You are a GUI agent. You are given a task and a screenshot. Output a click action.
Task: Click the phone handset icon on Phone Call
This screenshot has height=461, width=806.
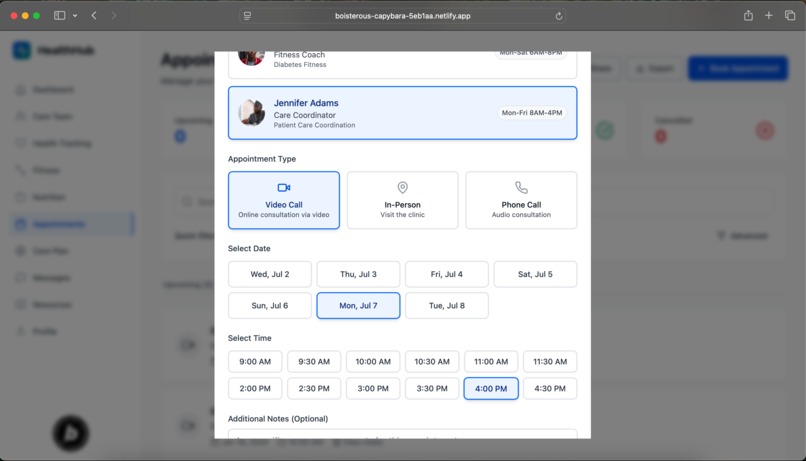(x=521, y=188)
